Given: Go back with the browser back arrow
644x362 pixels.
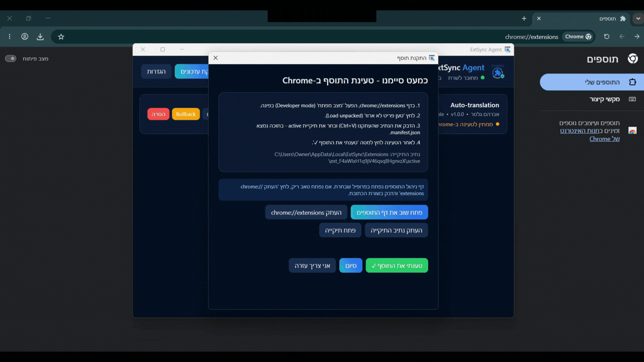Looking at the screenshot, I should tap(622, 37).
